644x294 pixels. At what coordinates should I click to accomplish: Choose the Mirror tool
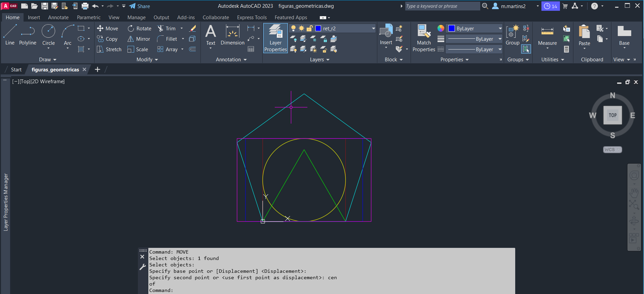coord(139,39)
